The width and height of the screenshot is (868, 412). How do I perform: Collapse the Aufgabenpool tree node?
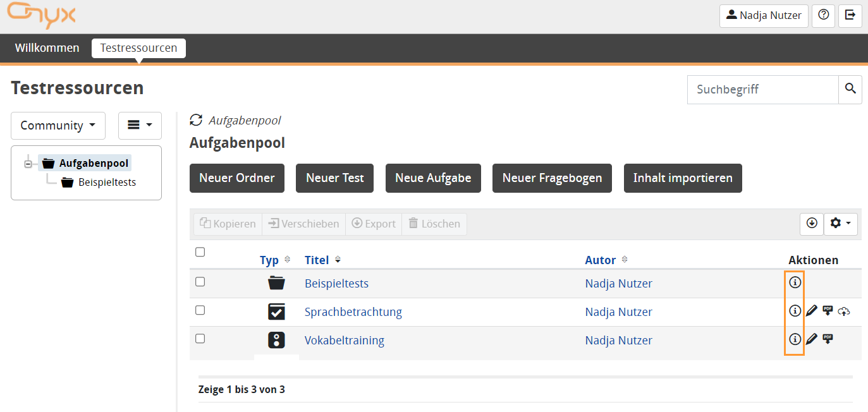pos(28,164)
